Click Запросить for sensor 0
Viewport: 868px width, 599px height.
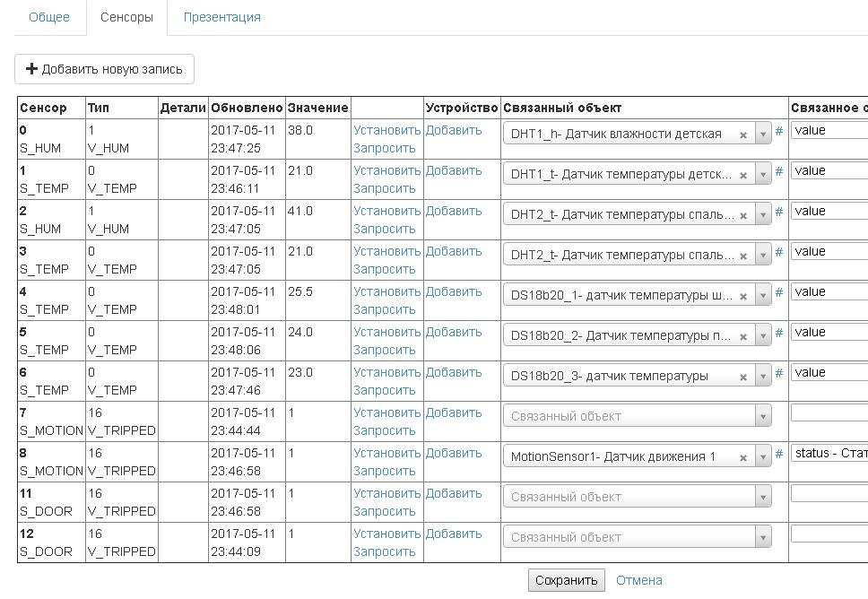pyautogui.click(x=384, y=148)
